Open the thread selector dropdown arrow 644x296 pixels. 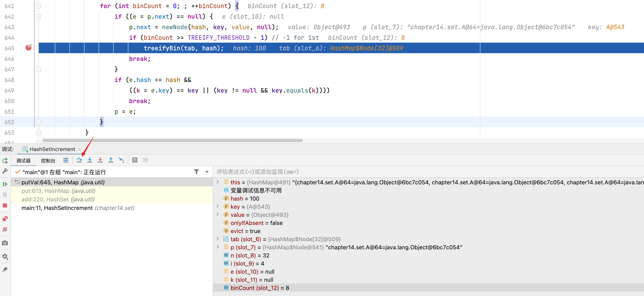207,172
